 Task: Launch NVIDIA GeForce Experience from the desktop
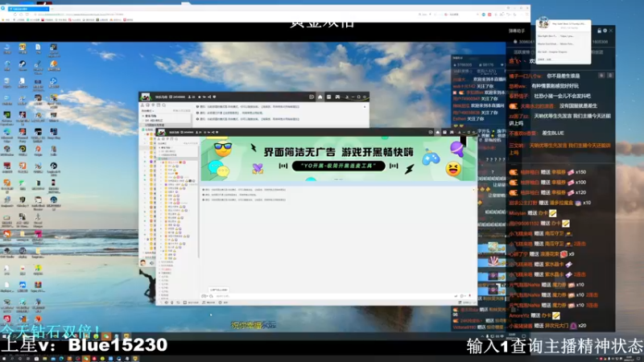7,117
